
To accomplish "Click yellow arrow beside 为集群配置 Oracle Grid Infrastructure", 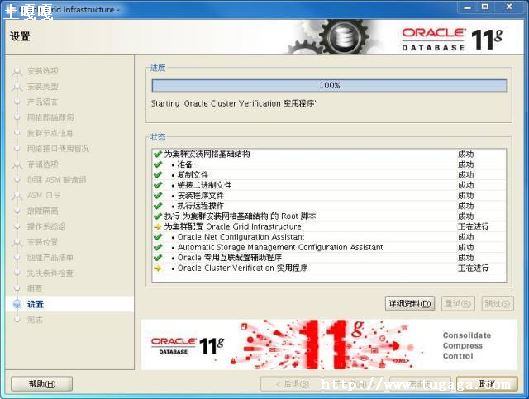I will click(x=158, y=227).
